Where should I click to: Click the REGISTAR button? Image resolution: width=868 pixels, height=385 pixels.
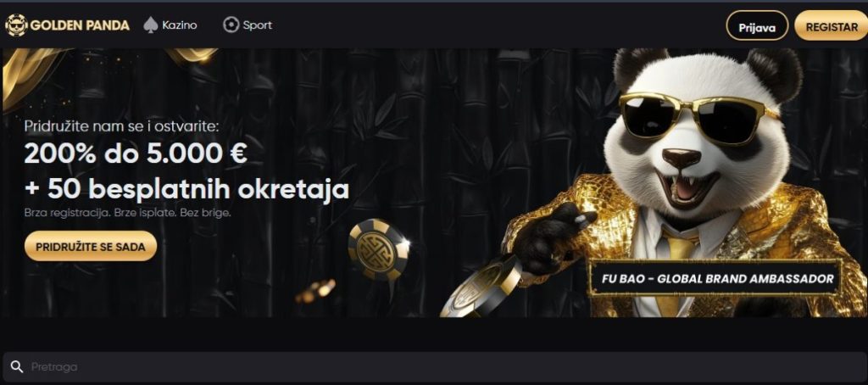coord(831,25)
